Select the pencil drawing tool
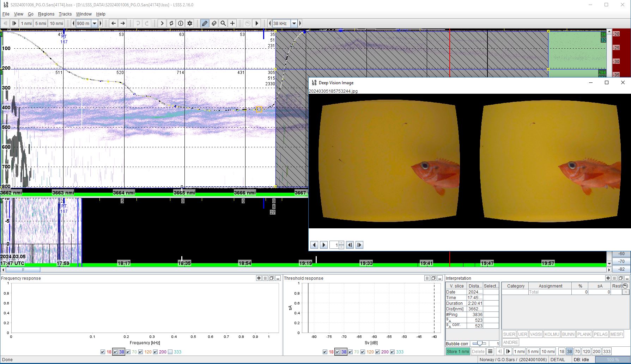Image resolution: width=631 pixels, height=364 pixels. [205, 23]
